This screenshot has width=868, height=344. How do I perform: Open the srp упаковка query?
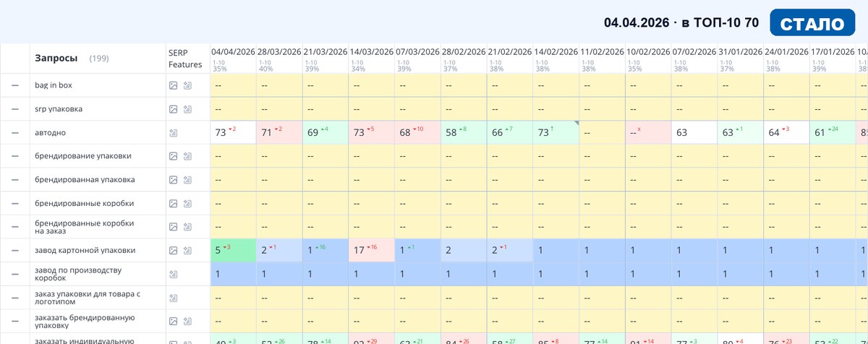[x=59, y=109]
